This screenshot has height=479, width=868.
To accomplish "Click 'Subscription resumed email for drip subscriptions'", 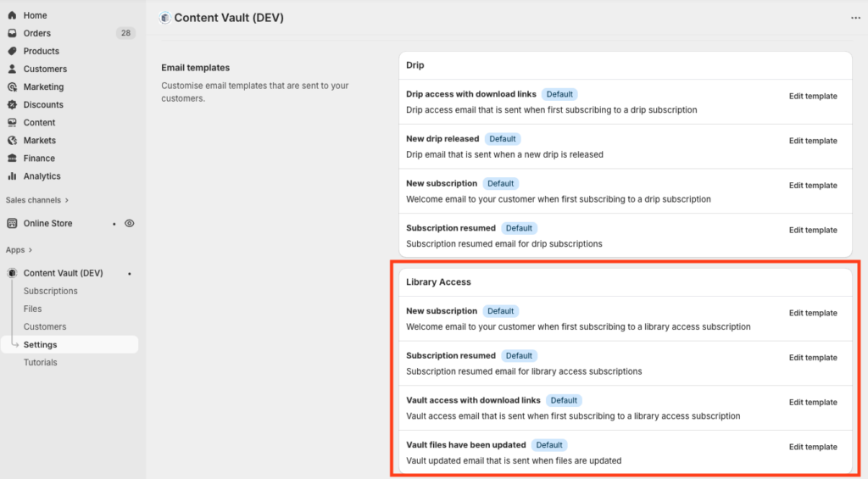I will coord(504,243).
